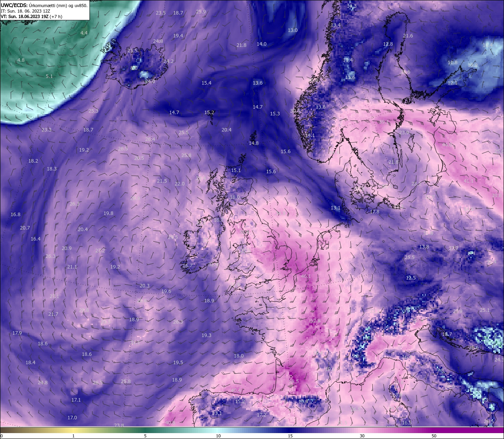
Task: Click the 12.5 value over central Europe
Action: [x=411, y=278]
